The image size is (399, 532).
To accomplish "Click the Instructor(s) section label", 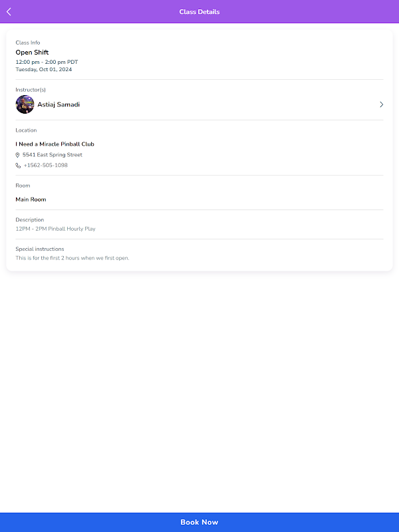I will click(x=31, y=90).
